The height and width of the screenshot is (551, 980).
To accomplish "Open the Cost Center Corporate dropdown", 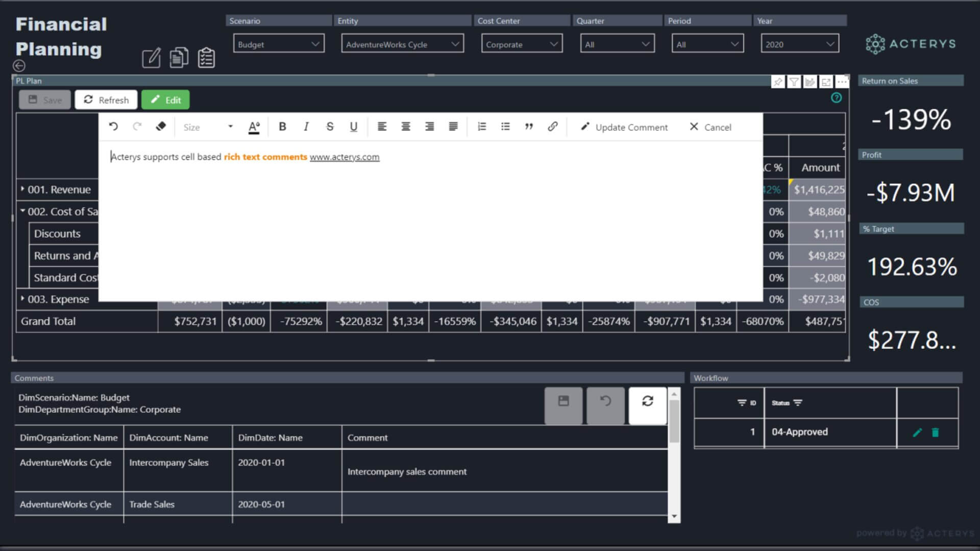I will click(522, 44).
